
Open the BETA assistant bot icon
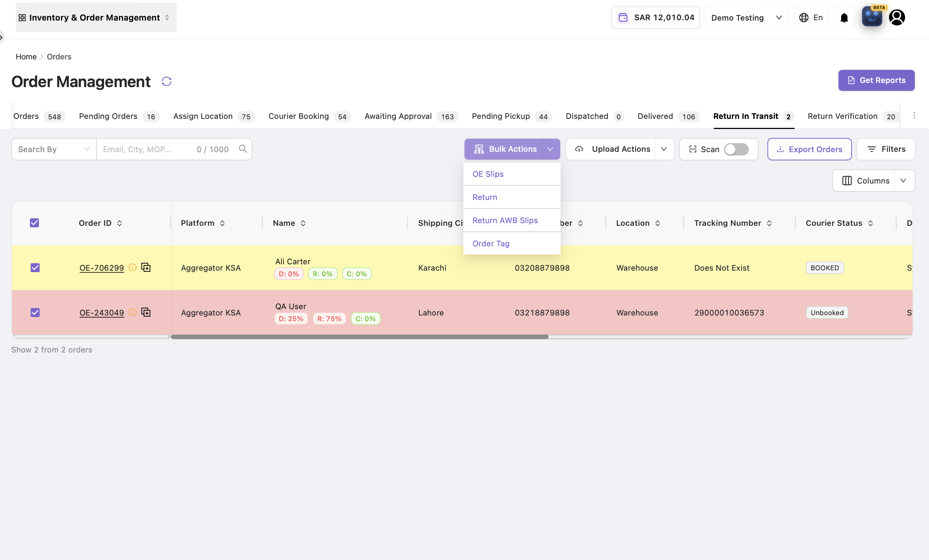tap(872, 16)
